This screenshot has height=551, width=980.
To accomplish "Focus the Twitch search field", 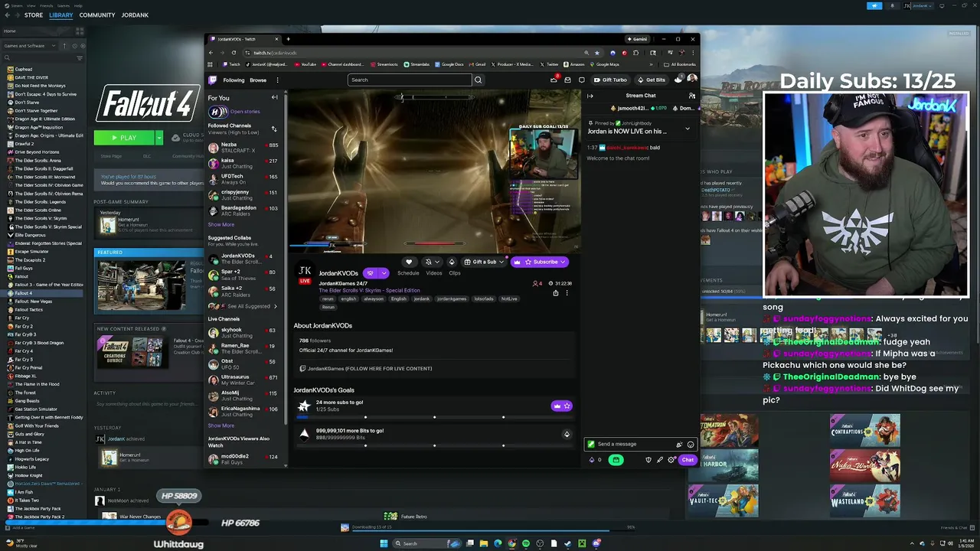I will click(x=410, y=80).
